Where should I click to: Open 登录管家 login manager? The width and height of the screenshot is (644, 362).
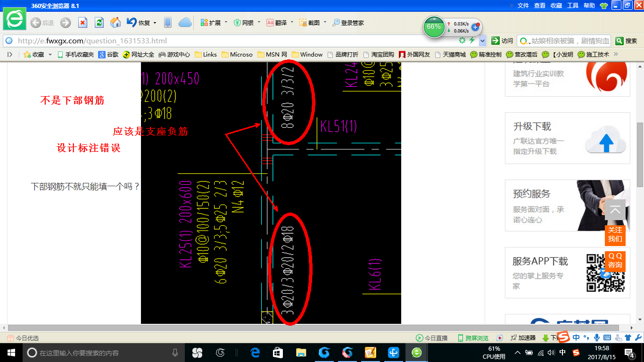348,23
